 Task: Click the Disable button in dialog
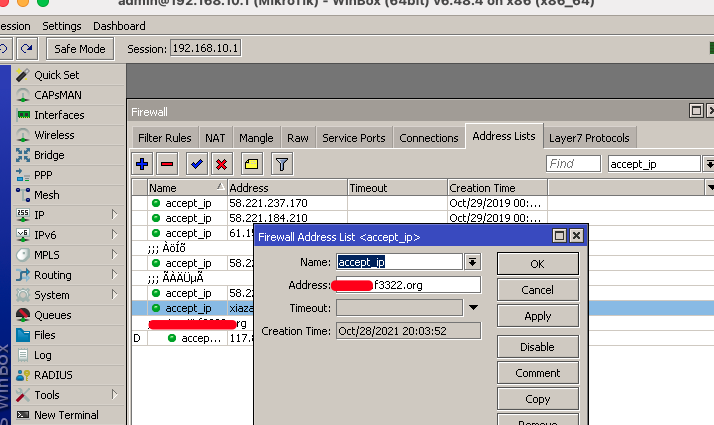tap(537, 347)
